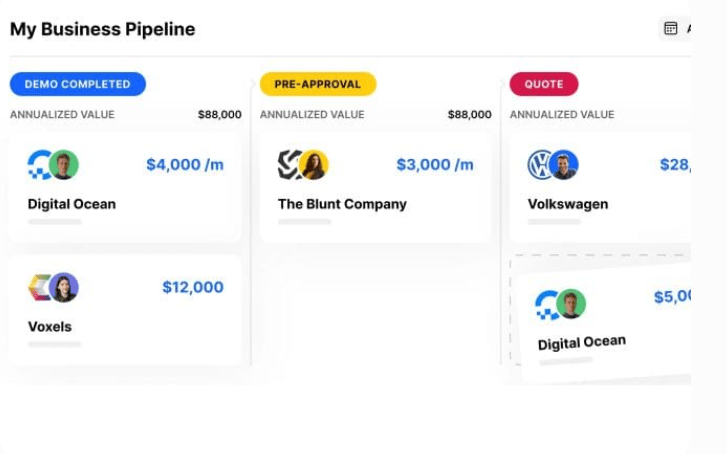Image resolution: width=727 pixels, height=454 pixels.
Task: Click Annualized Value label under Demo Completed
Action: tap(62, 115)
